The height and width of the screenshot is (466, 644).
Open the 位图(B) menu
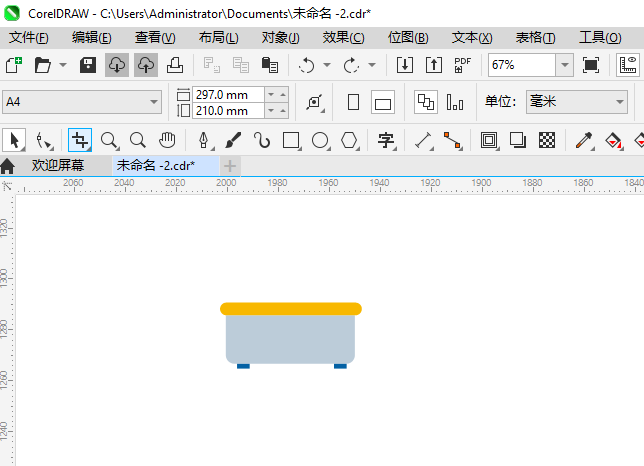click(x=408, y=38)
